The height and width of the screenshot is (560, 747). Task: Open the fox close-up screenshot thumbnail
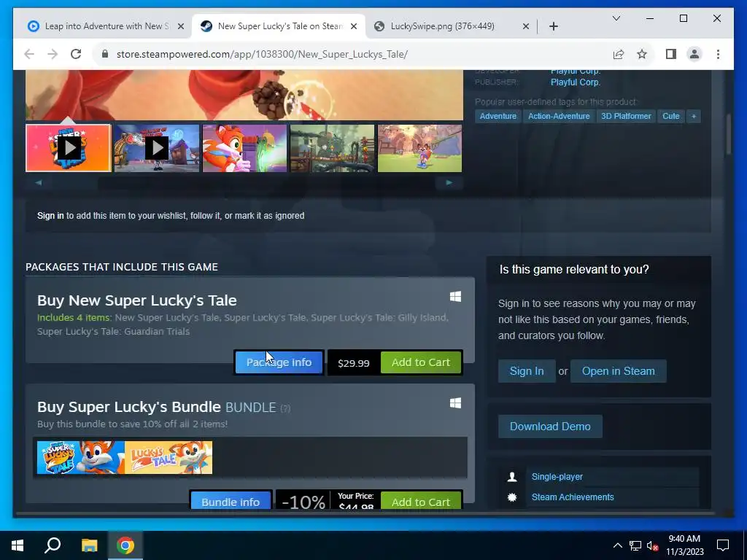click(x=245, y=148)
